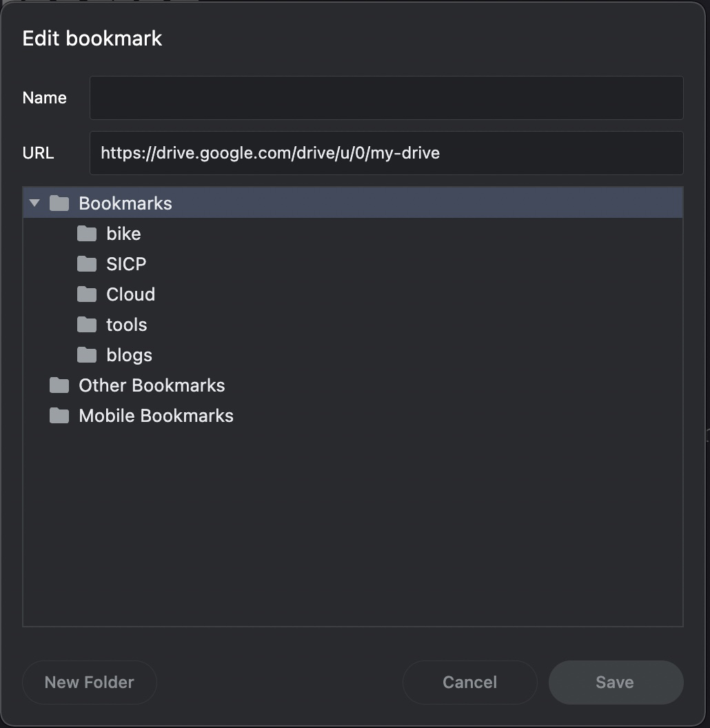Click the folder icon beside Cloud
This screenshot has width=710, height=728.
tap(87, 294)
